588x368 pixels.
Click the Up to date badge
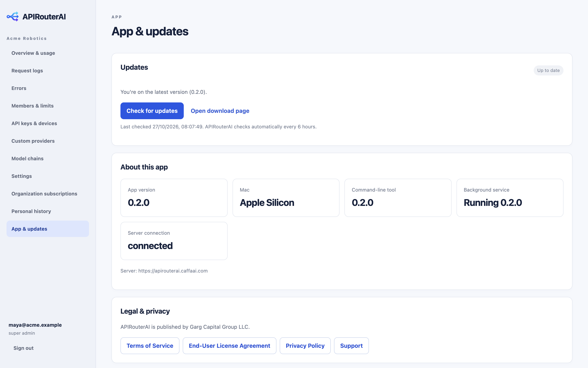click(548, 70)
